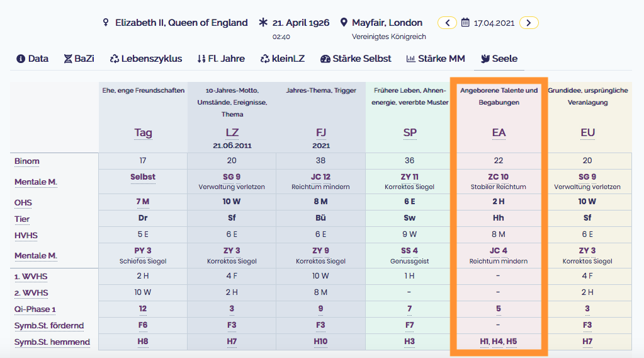
Task: Click the bar chart icon beside Stärke MM
Action: coord(410,59)
